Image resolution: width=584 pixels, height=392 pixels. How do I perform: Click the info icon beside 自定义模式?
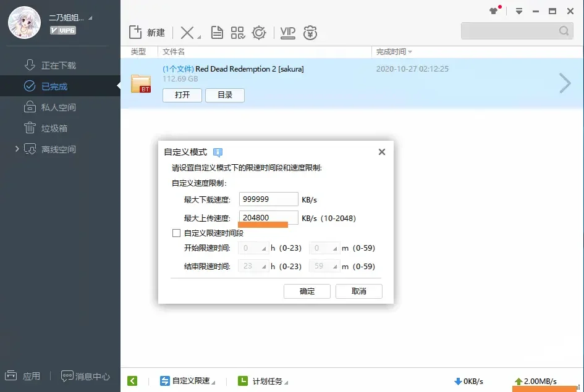(x=218, y=152)
